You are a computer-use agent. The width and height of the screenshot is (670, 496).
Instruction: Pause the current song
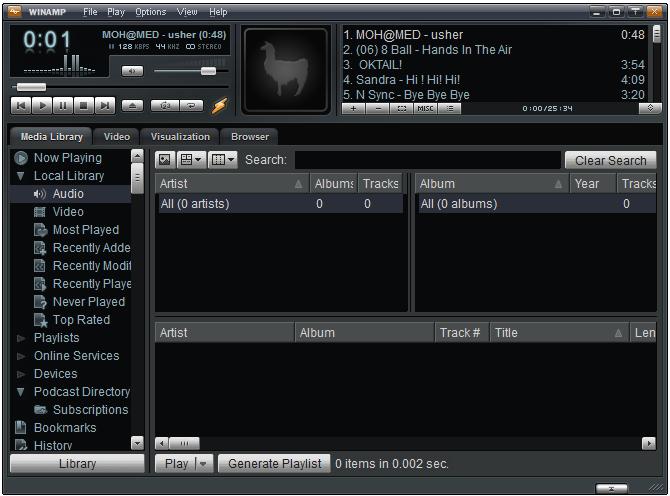click(62, 105)
